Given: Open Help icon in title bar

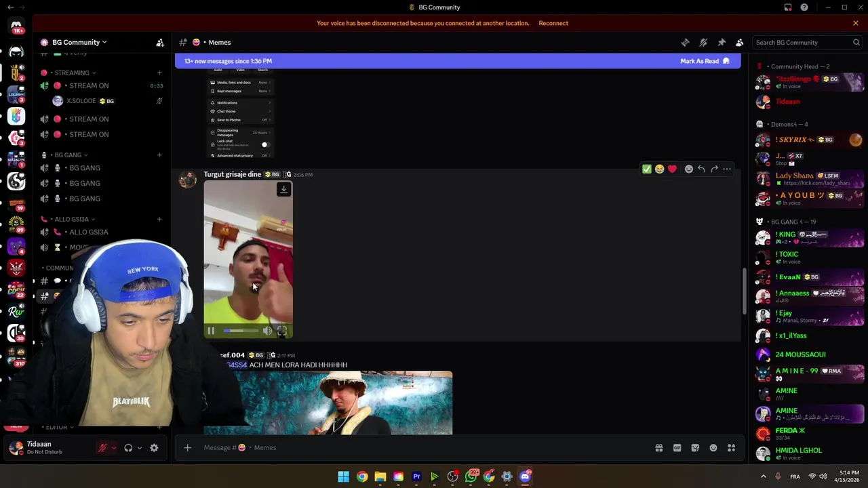Looking at the screenshot, I should (x=804, y=7).
